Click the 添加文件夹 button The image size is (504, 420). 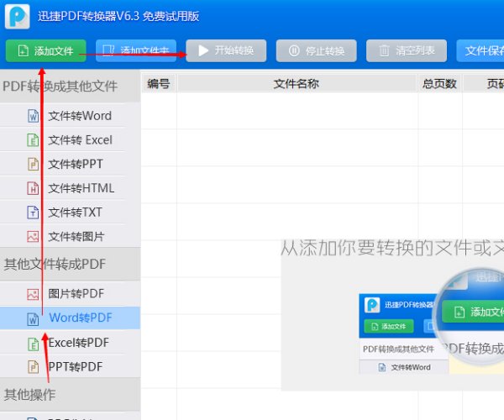(x=136, y=50)
